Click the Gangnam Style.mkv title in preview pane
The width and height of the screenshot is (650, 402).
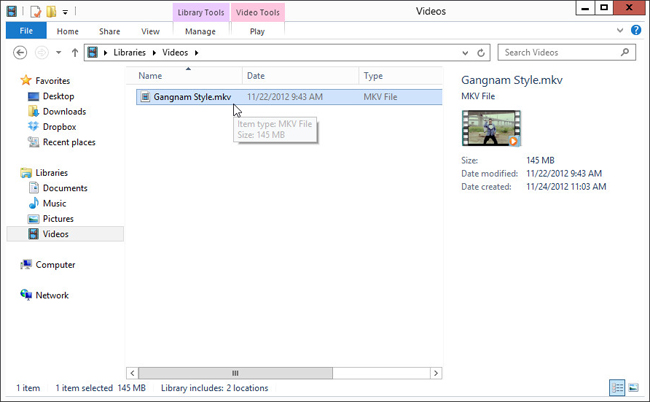(x=512, y=80)
